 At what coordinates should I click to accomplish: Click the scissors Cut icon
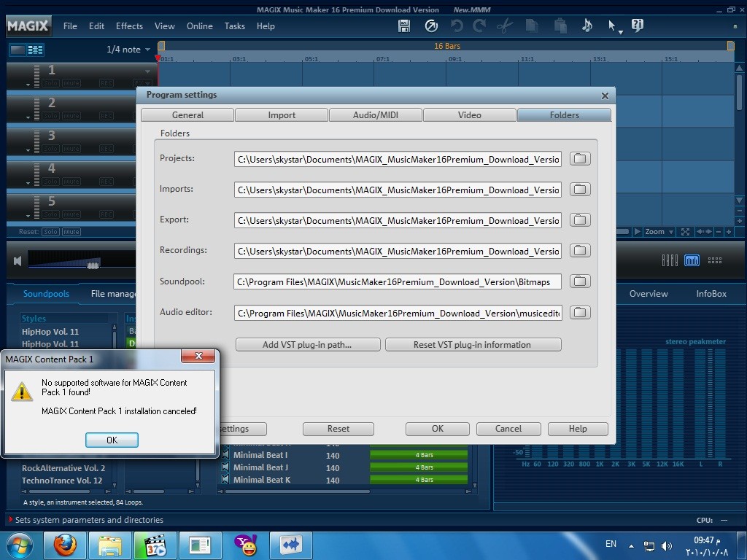point(505,26)
